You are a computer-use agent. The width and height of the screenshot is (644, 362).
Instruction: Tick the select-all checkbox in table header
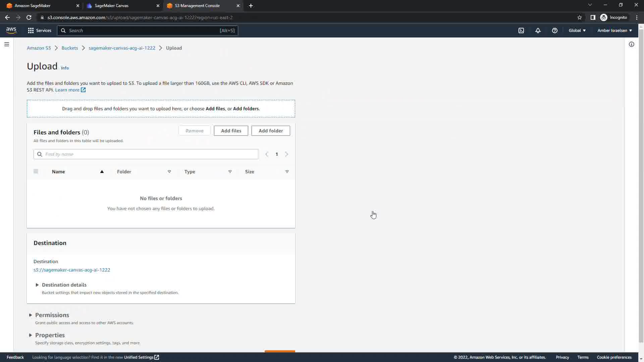point(36,172)
